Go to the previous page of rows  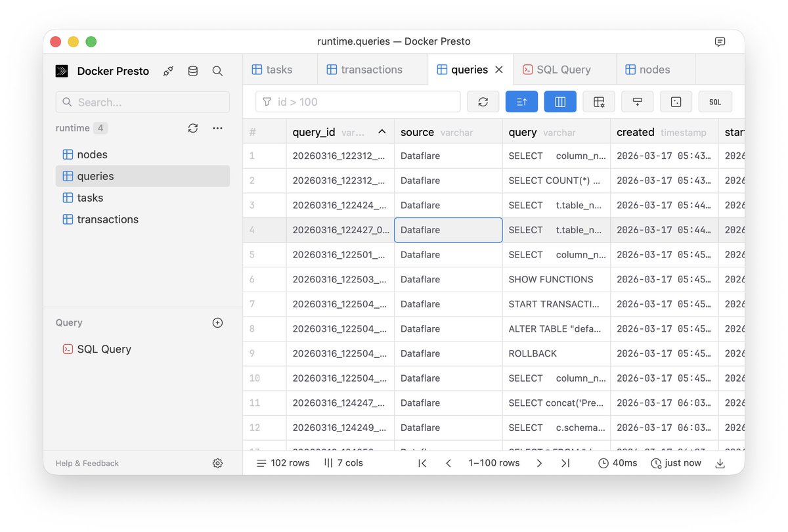click(x=449, y=463)
